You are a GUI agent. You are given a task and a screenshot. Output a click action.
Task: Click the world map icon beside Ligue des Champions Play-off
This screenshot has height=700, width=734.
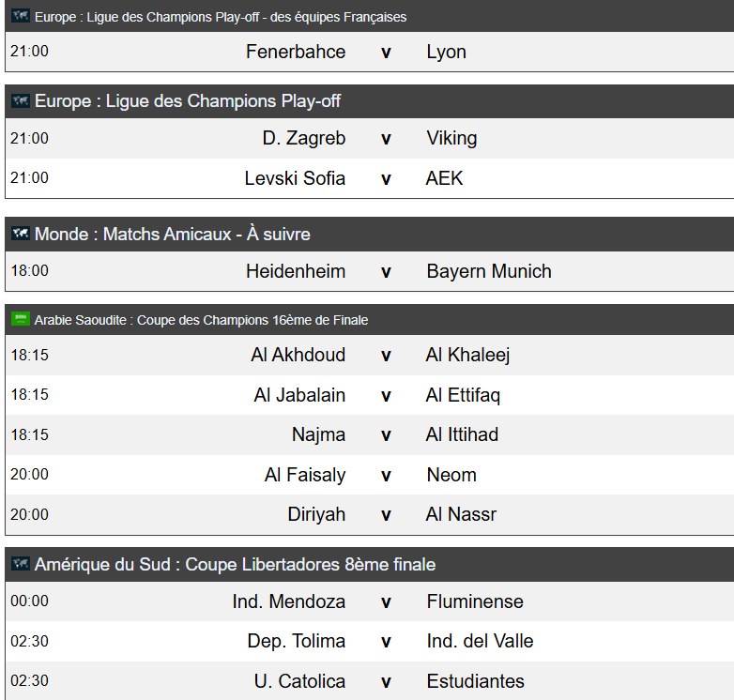click(x=21, y=100)
